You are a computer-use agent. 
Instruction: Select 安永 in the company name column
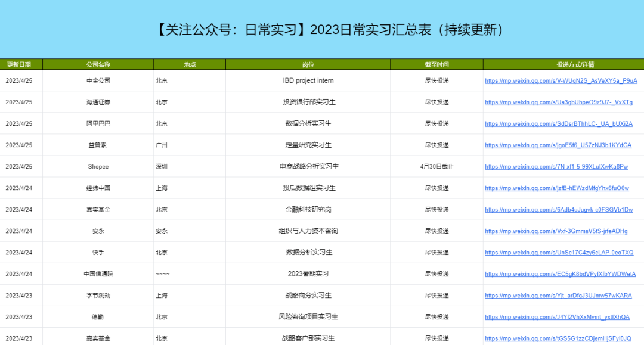point(98,231)
